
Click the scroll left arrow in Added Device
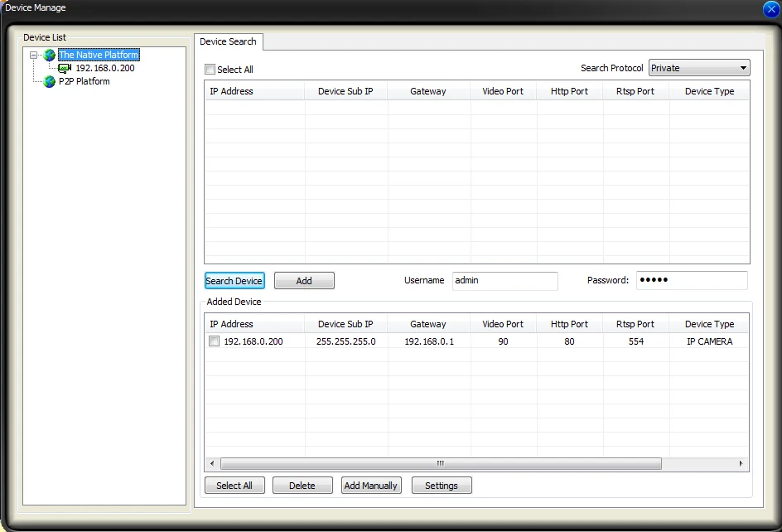coord(212,463)
